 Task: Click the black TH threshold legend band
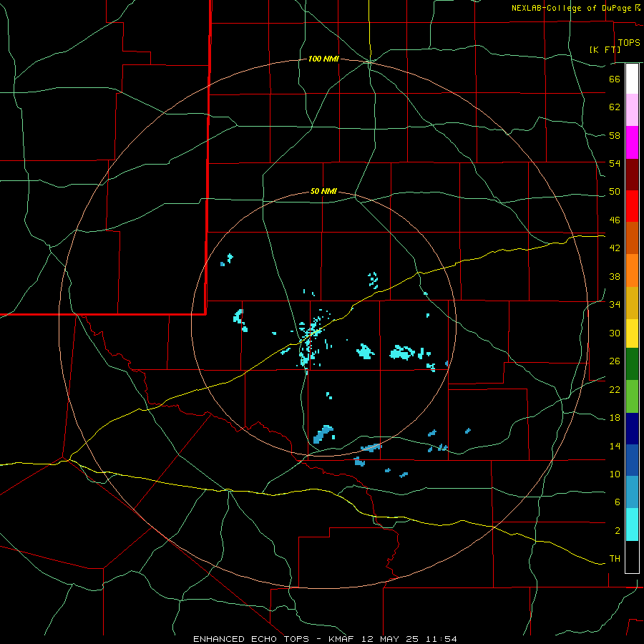pos(632,557)
